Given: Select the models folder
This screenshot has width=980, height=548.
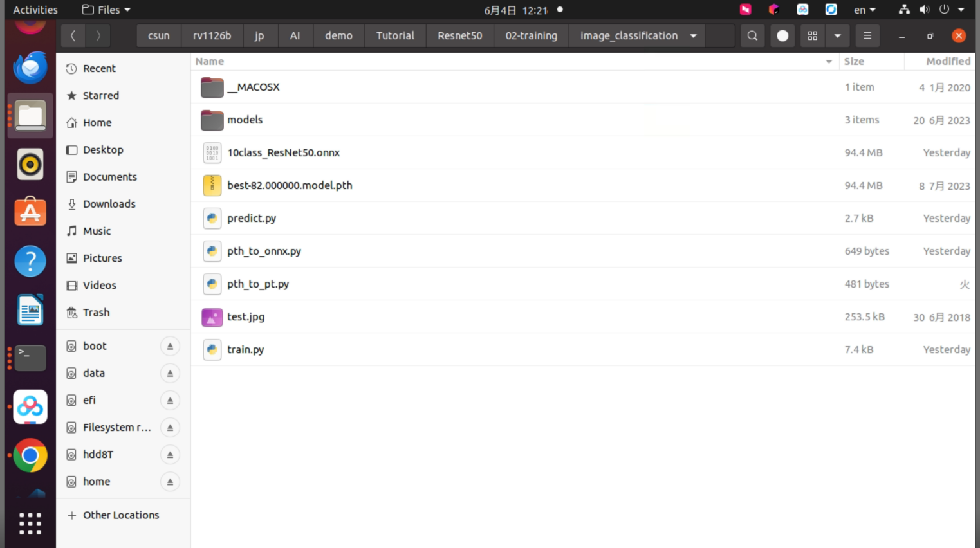Looking at the screenshot, I should (x=583, y=120).
